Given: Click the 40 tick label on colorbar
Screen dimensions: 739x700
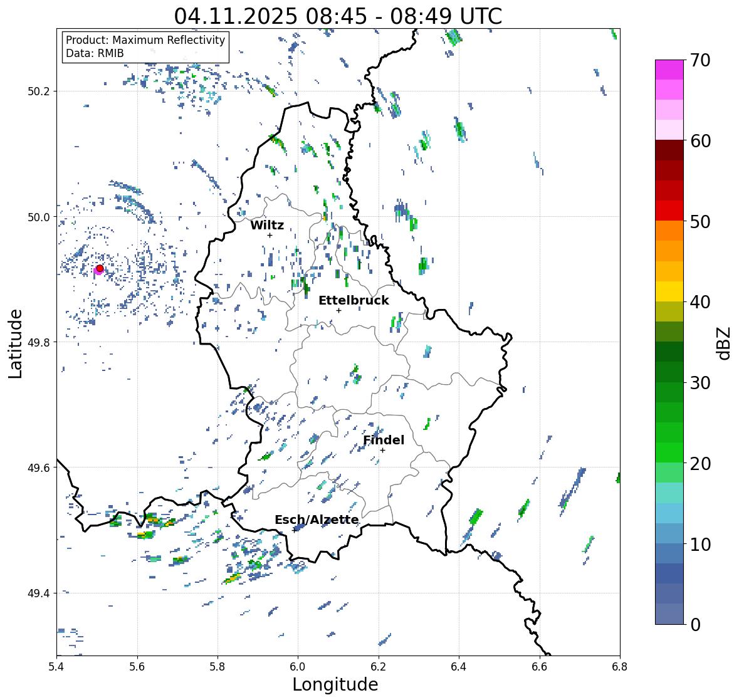Looking at the screenshot, I should pyautogui.click(x=700, y=302).
